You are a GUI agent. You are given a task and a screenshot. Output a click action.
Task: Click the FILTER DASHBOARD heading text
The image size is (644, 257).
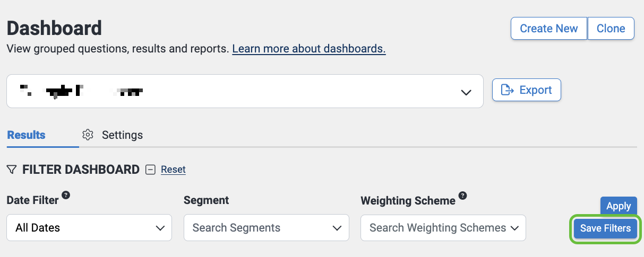pyautogui.click(x=81, y=170)
